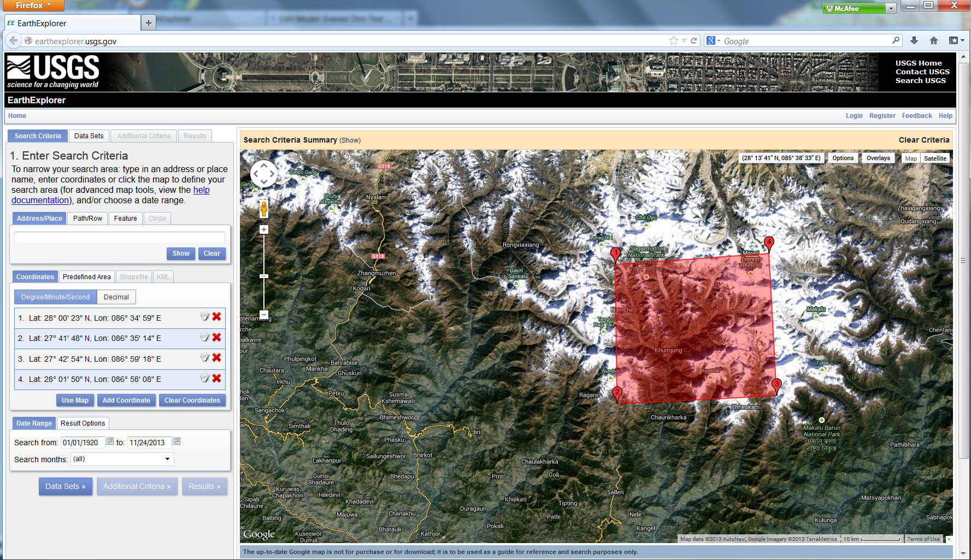Switch to the Data Sets tab
The width and height of the screenshot is (971, 560).
89,135
